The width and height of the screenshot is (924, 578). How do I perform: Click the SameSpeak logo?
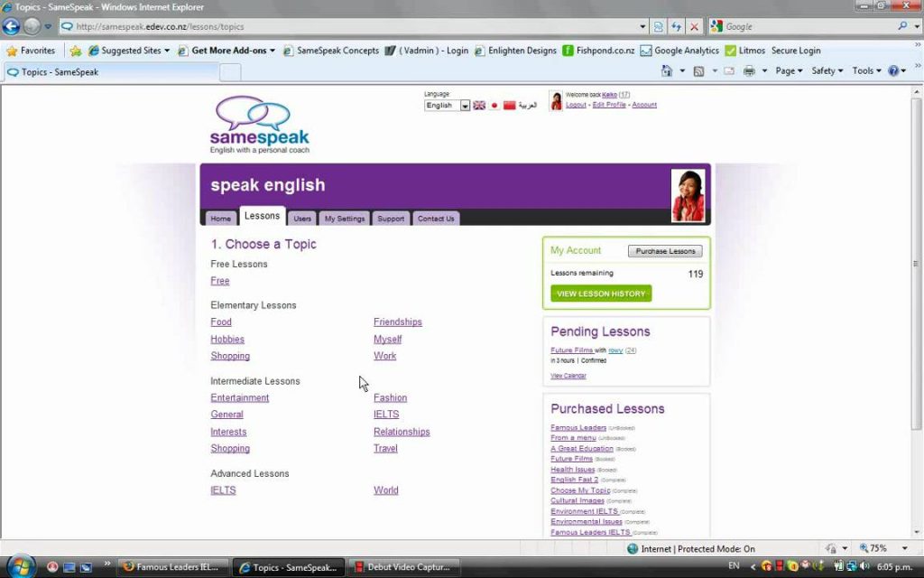pos(260,123)
